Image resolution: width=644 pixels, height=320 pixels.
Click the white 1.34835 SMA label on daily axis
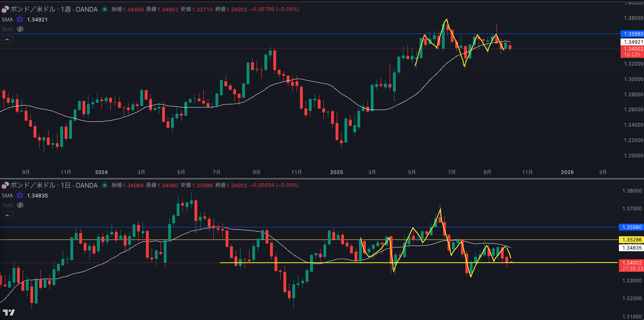[x=631, y=248]
